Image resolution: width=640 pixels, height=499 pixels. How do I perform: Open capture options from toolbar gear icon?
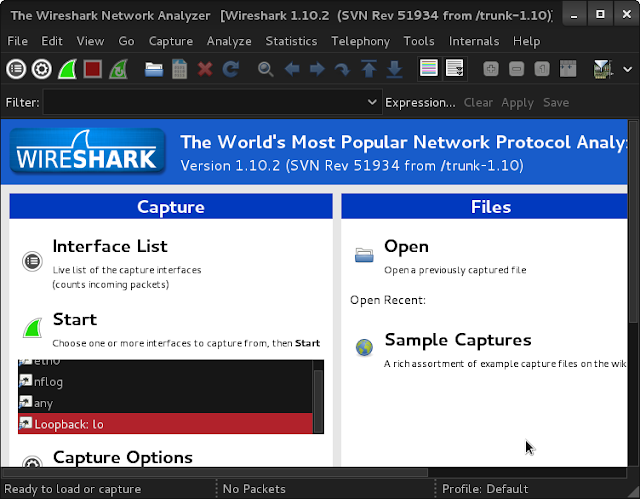42,69
